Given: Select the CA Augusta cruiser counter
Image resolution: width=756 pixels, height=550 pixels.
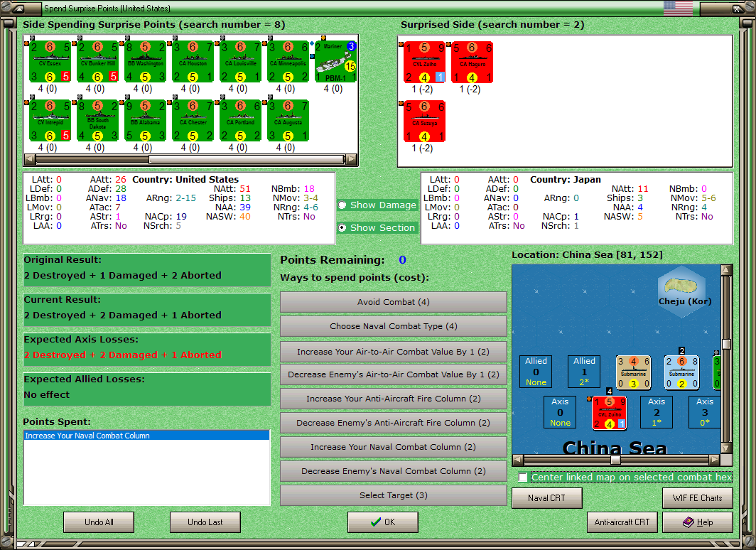Looking at the screenshot, I should pyautogui.click(x=288, y=121).
